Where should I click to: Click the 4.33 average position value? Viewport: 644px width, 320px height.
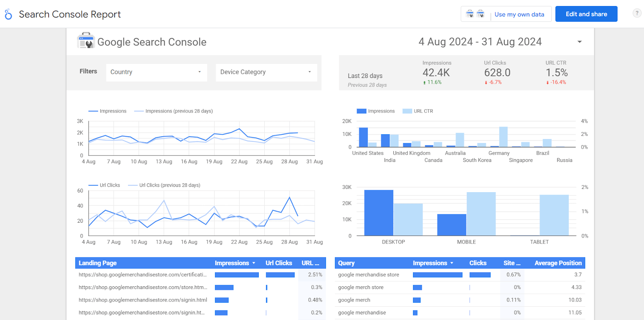(x=576, y=287)
